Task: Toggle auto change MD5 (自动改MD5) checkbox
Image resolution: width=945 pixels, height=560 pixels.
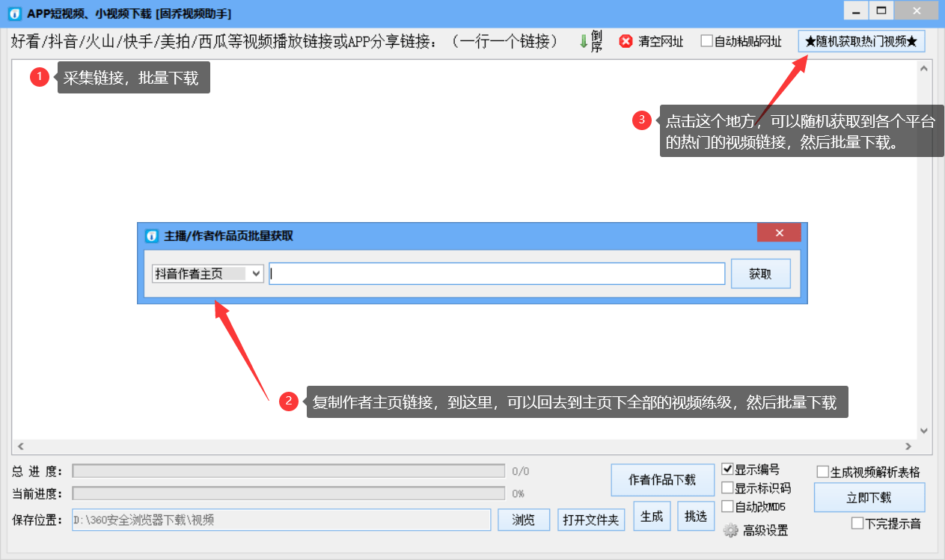Action: (727, 507)
